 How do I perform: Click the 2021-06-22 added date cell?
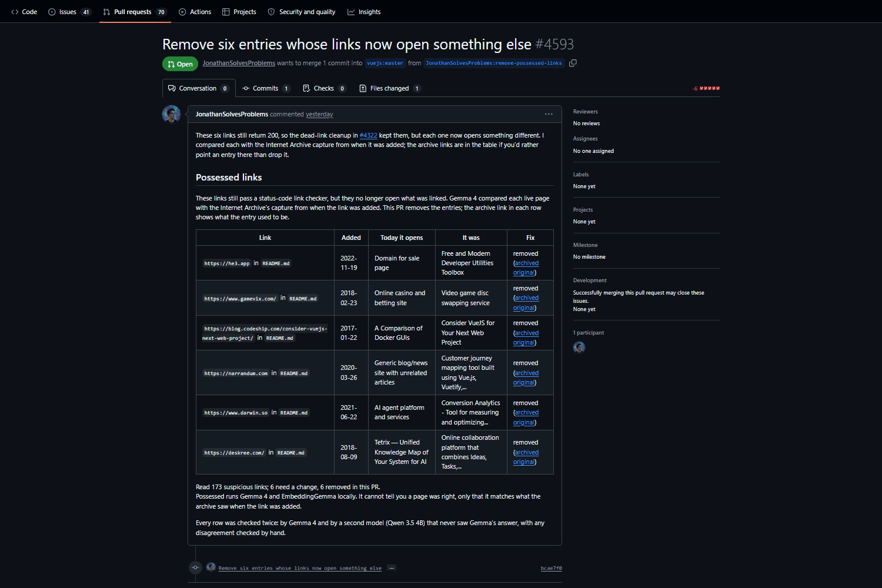[352, 412]
